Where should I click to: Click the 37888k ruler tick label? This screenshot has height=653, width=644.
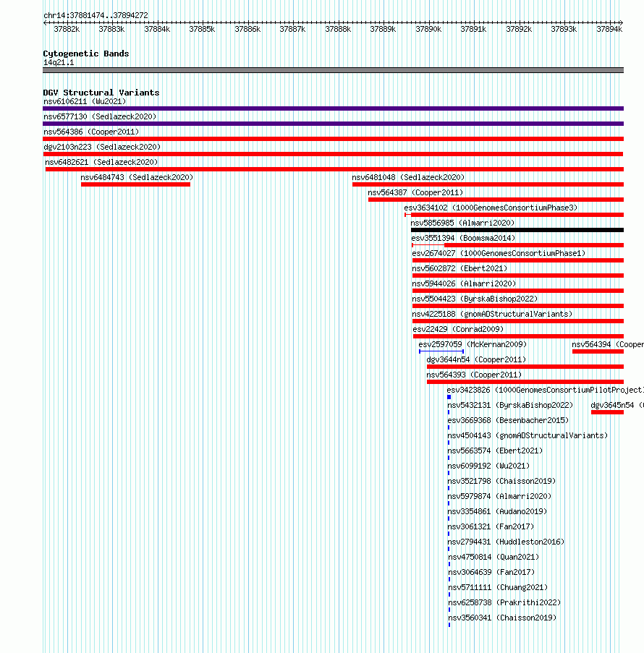pyautogui.click(x=338, y=29)
